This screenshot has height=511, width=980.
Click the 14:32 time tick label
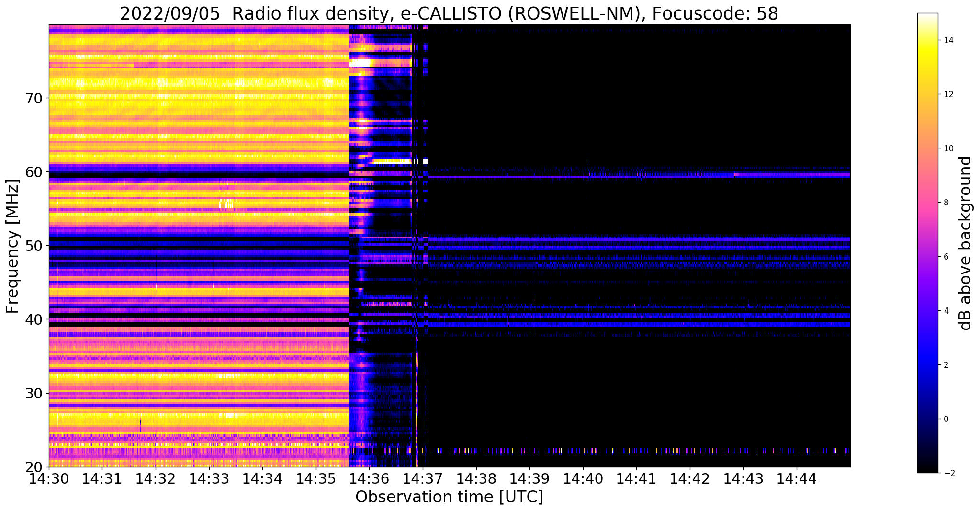[156, 478]
